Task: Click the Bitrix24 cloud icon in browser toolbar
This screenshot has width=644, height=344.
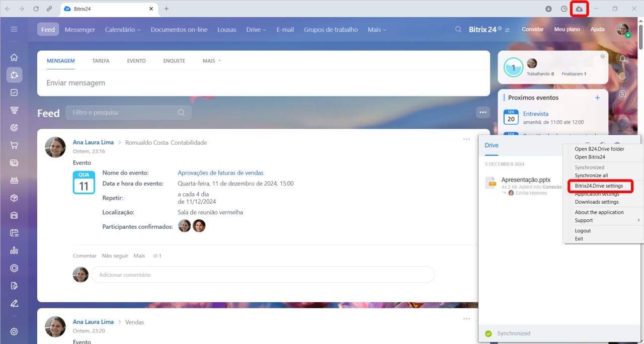Action: pos(580,9)
